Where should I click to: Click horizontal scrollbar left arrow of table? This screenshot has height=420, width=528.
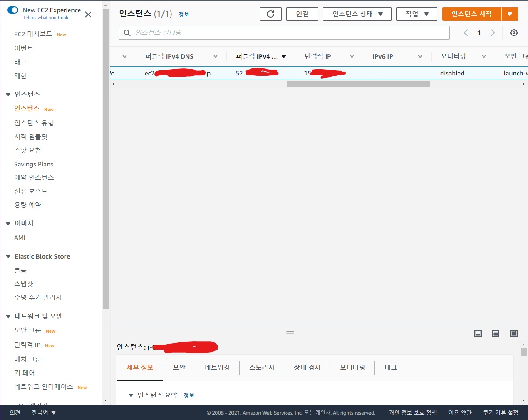[x=113, y=84]
